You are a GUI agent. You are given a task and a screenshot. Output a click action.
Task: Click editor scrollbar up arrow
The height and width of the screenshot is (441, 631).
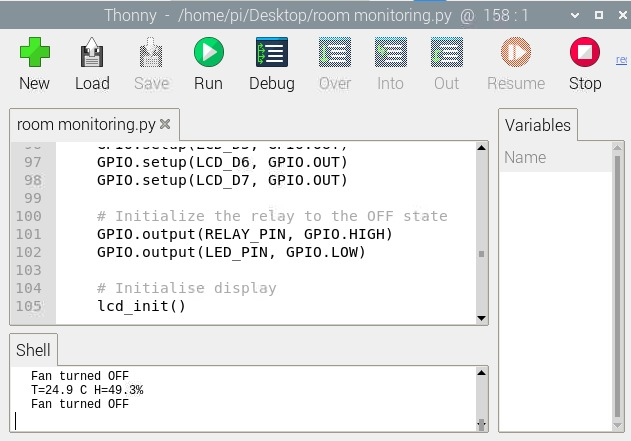[x=481, y=148]
